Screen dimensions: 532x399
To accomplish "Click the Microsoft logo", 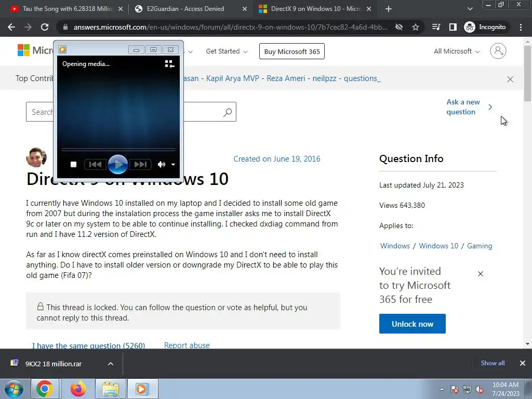I will coord(35,50).
